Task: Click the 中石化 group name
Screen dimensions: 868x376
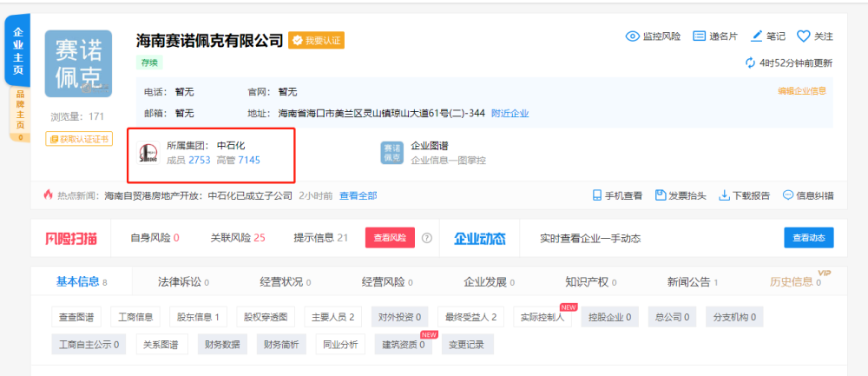Action: click(231, 146)
